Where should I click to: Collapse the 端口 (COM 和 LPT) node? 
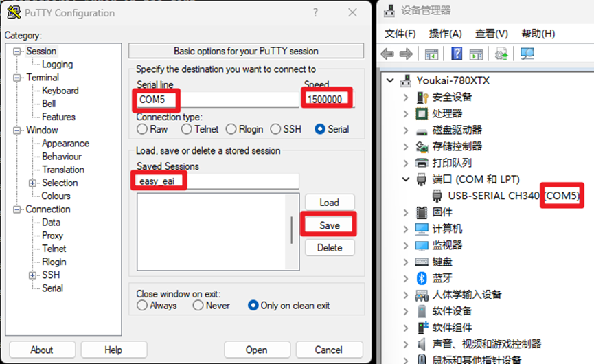(x=406, y=179)
